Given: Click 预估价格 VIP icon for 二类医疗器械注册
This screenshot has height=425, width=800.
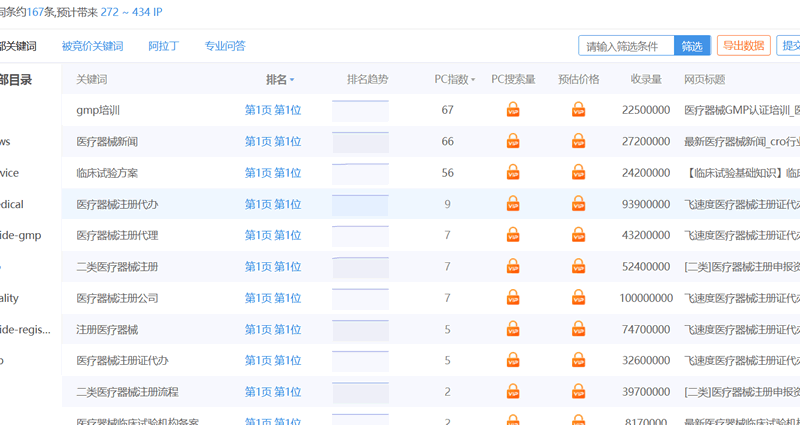Looking at the screenshot, I should 578,267.
